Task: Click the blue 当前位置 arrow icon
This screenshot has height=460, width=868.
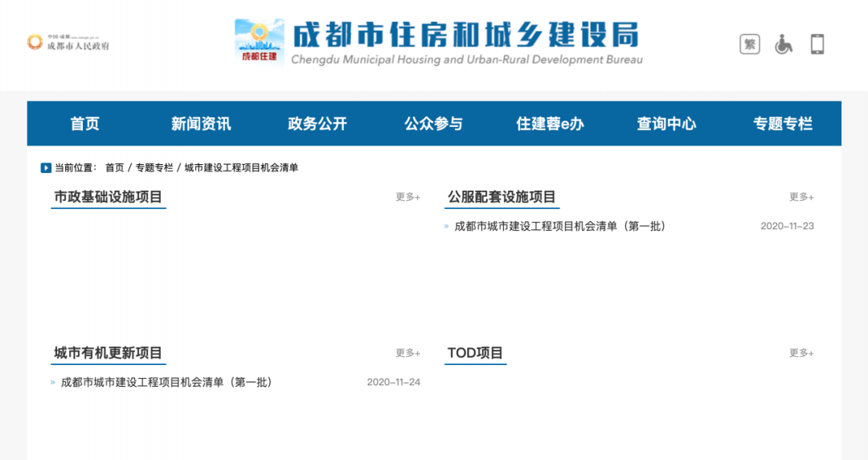Action: 46,167
